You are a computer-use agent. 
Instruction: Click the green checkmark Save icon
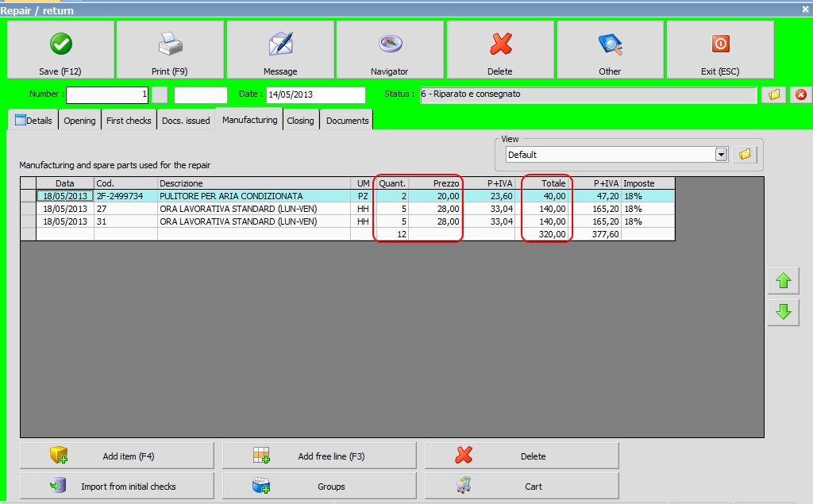(x=60, y=44)
